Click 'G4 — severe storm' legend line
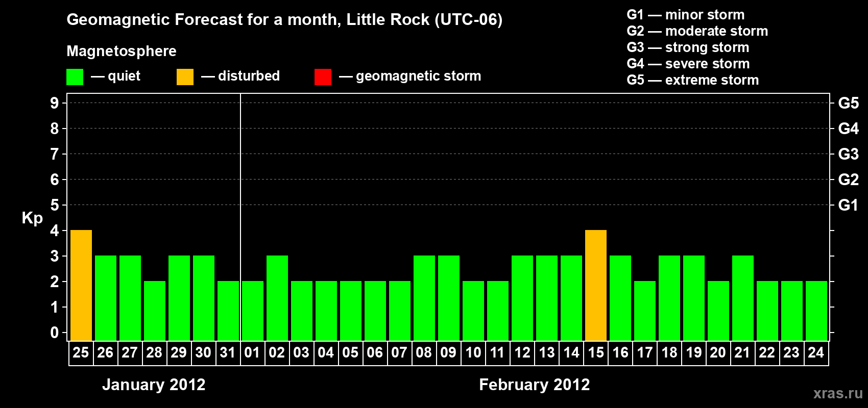 [x=688, y=64]
